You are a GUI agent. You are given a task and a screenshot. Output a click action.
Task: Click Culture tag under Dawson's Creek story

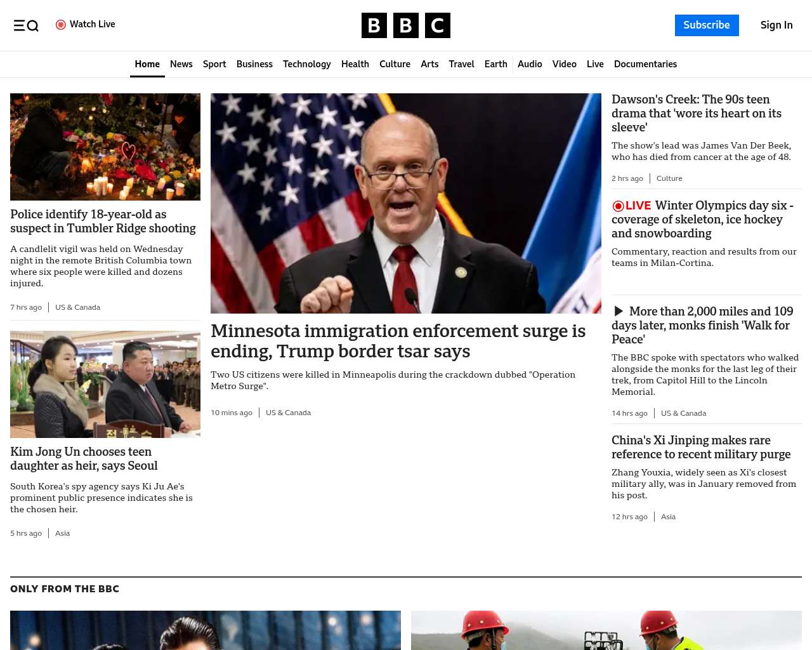(669, 178)
